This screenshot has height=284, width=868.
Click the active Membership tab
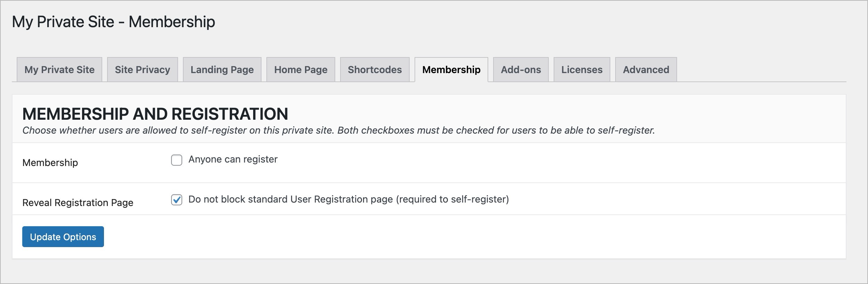tap(451, 70)
